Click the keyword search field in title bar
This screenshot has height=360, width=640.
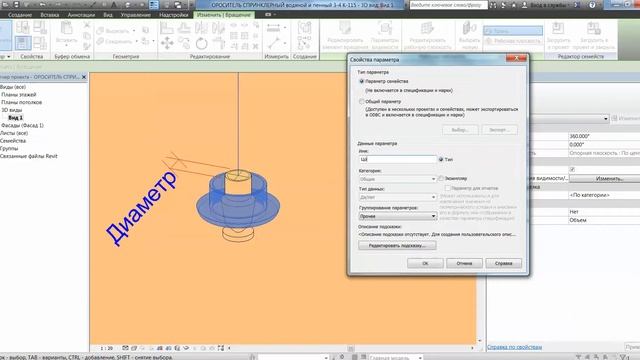tap(448, 5)
